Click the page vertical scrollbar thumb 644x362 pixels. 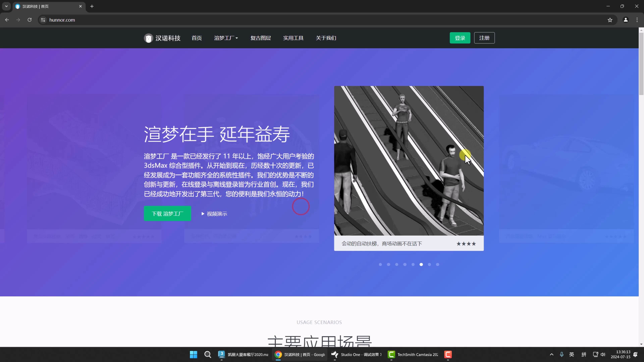coord(641,64)
